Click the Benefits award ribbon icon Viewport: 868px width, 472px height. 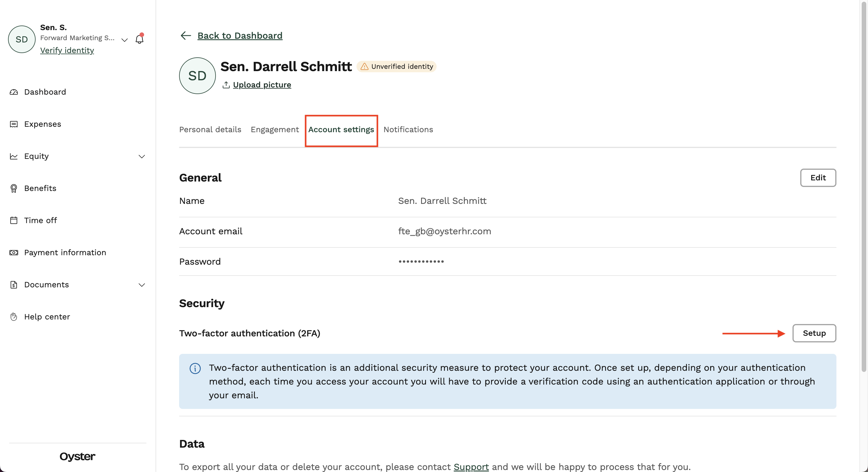tap(14, 188)
